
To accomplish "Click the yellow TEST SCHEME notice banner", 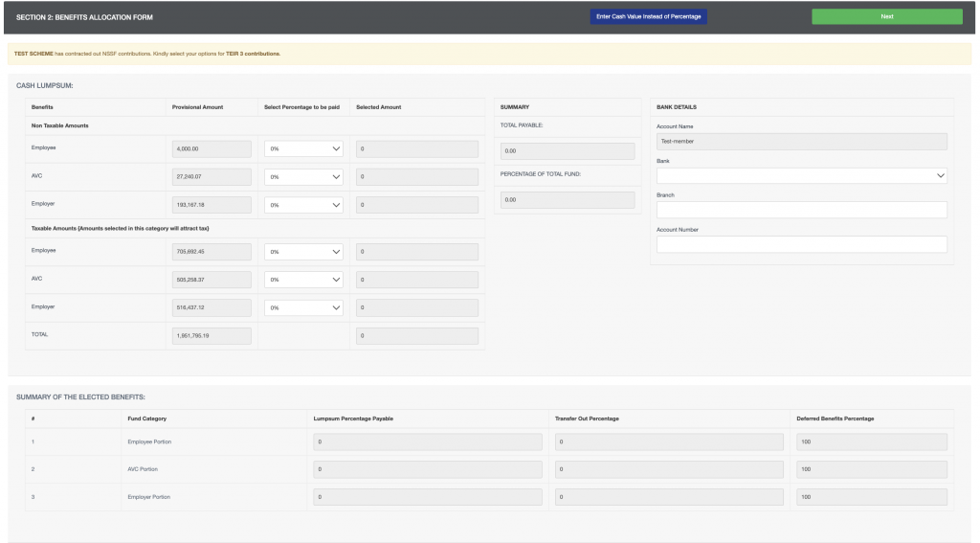I will coord(490,54).
